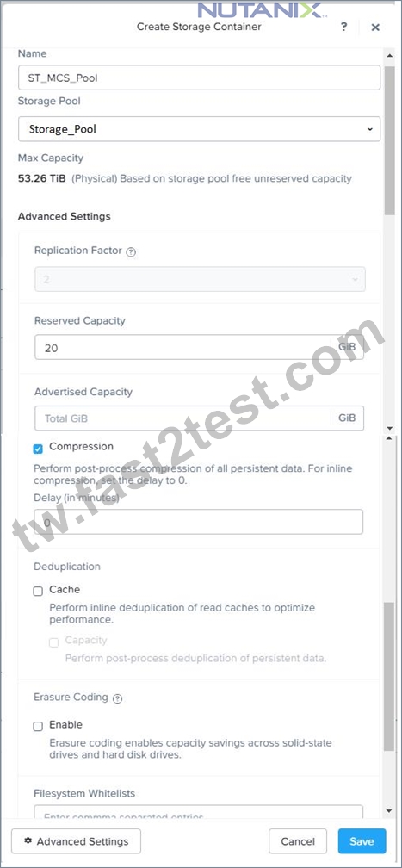The height and width of the screenshot is (868, 402).
Task: Click the Delay in minutes field
Action: [199, 522]
